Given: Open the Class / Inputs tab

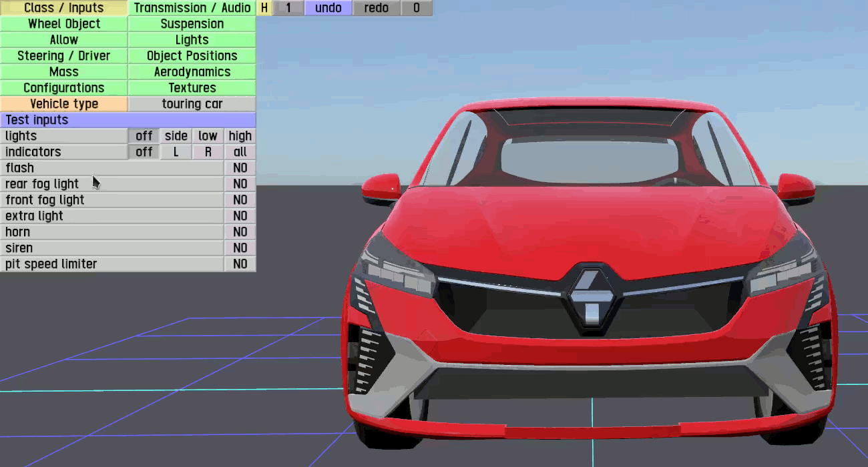Looking at the screenshot, I should coord(64,8).
